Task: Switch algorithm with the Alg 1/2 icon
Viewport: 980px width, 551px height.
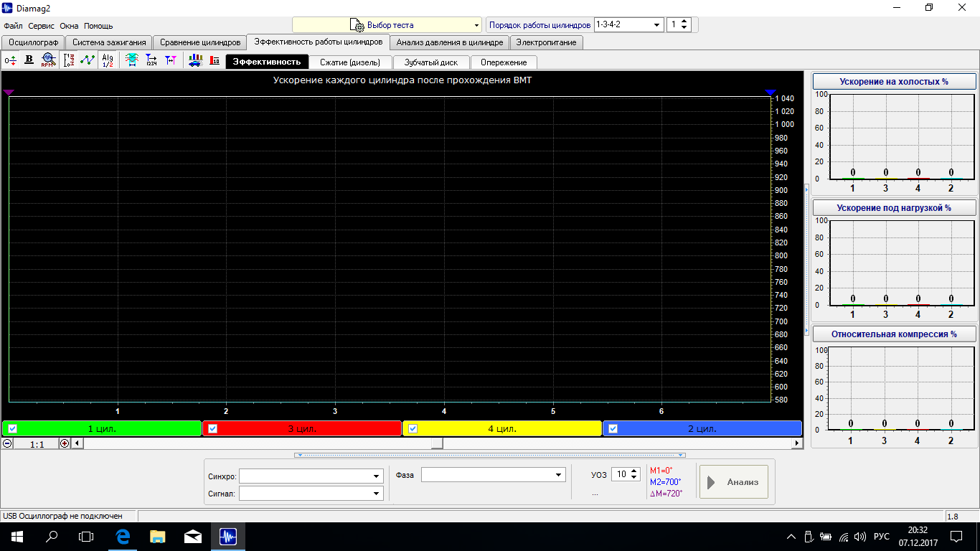Action: pos(108,61)
